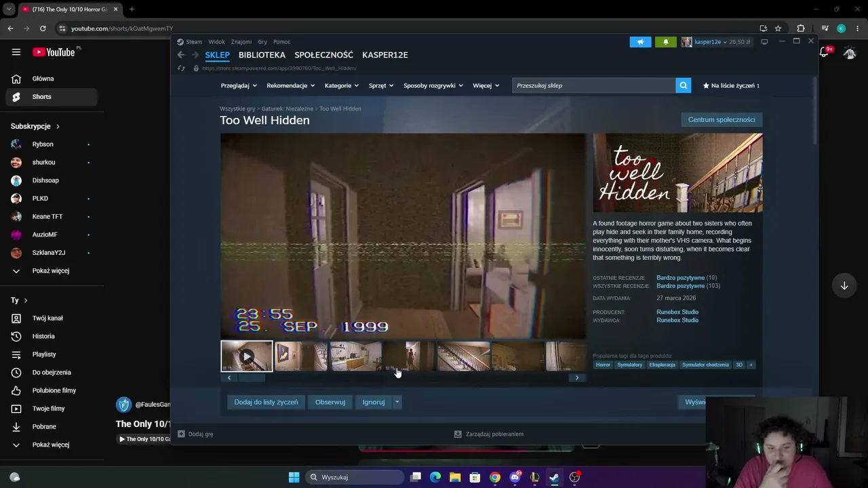Open Steam notifications bell
Screen dimensions: 868x488
666,42
